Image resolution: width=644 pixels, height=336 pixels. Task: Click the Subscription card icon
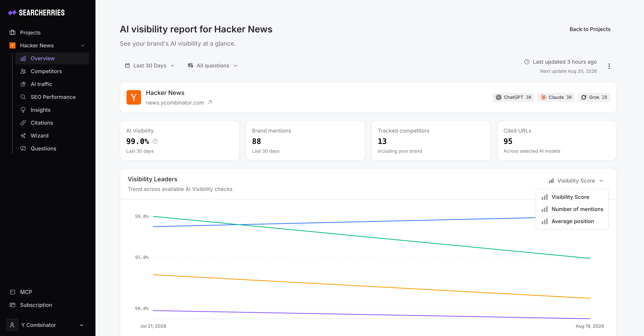pos(13,305)
